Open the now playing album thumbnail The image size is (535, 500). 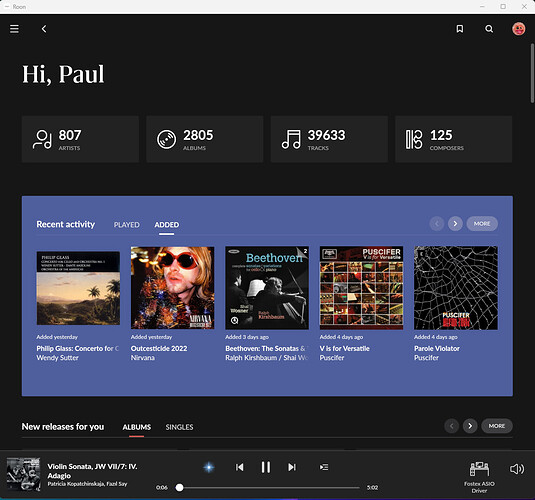pyautogui.click(x=24, y=474)
